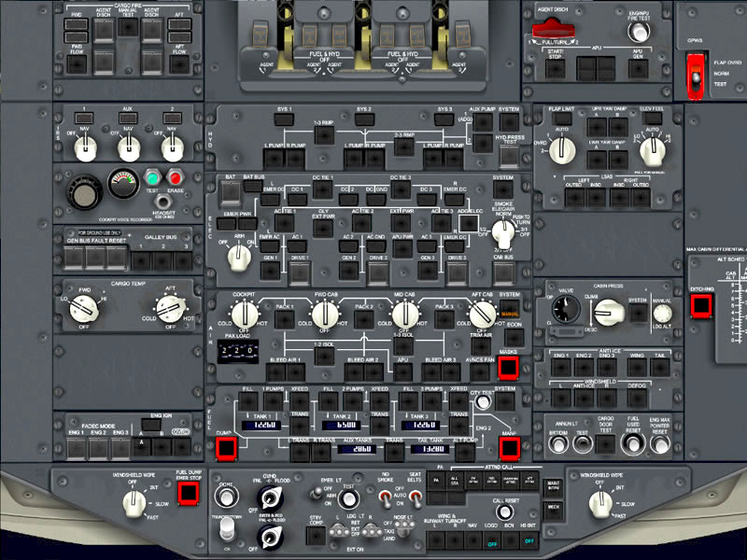Adjust the cargo temp FWD knob
Image resolution: width=747 pixels, height=560 pixels.
click(84, 309)
